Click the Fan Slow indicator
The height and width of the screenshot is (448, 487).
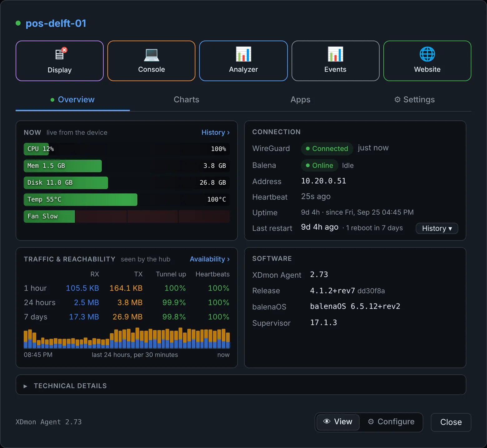[127, 217]
